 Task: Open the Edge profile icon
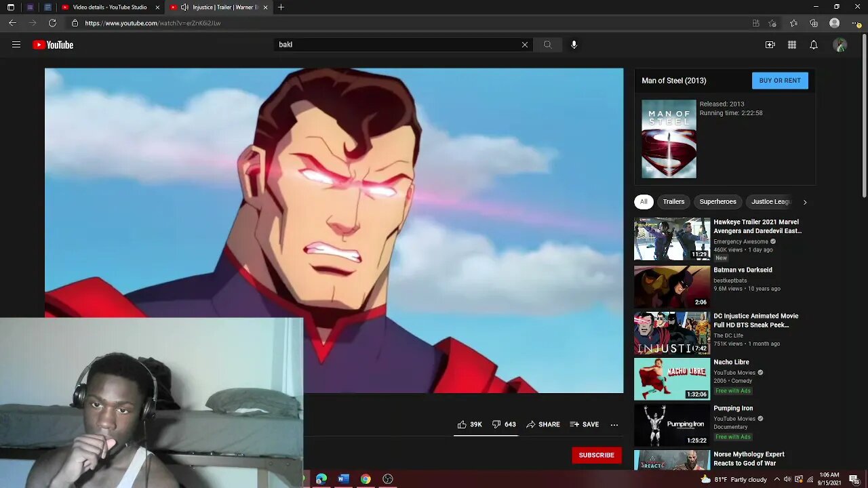(x=835, y=23)
